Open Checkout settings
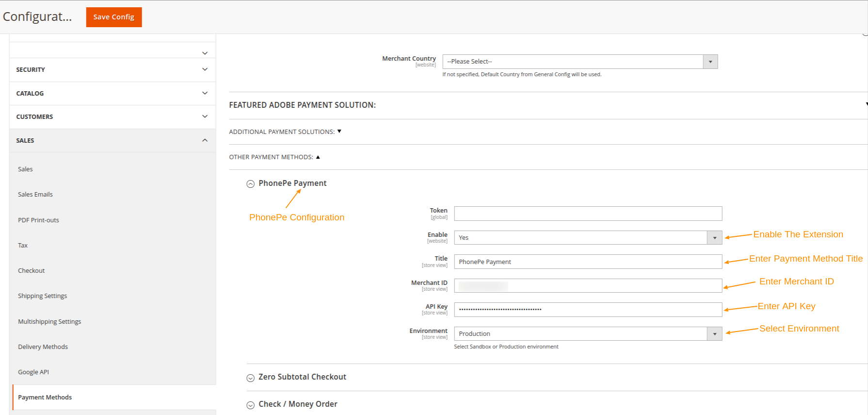868x415 pixels. pos(32,271)
